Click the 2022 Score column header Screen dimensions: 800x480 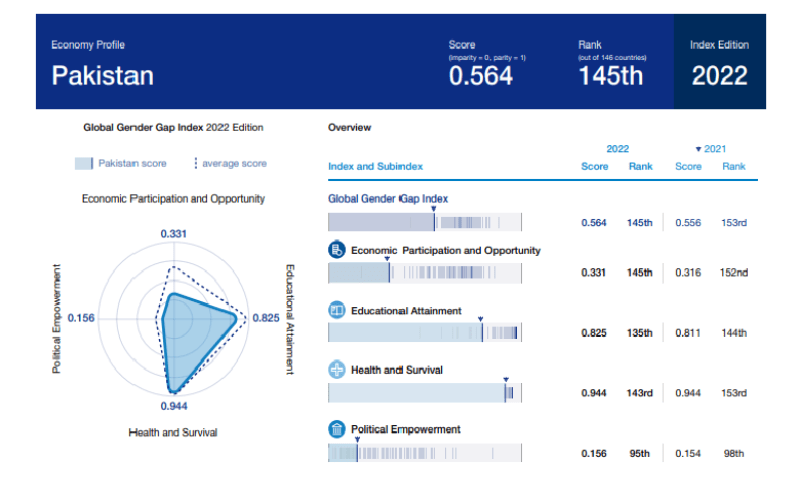click(x=594, y=166)
